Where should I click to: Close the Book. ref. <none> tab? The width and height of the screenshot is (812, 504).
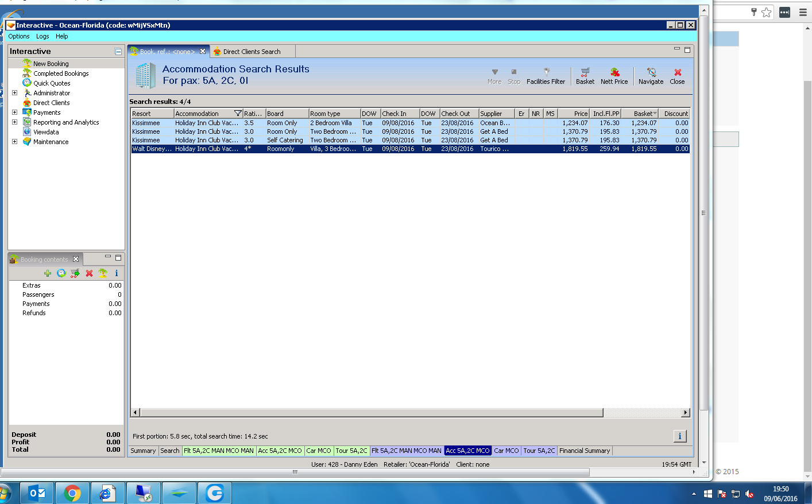203,51
